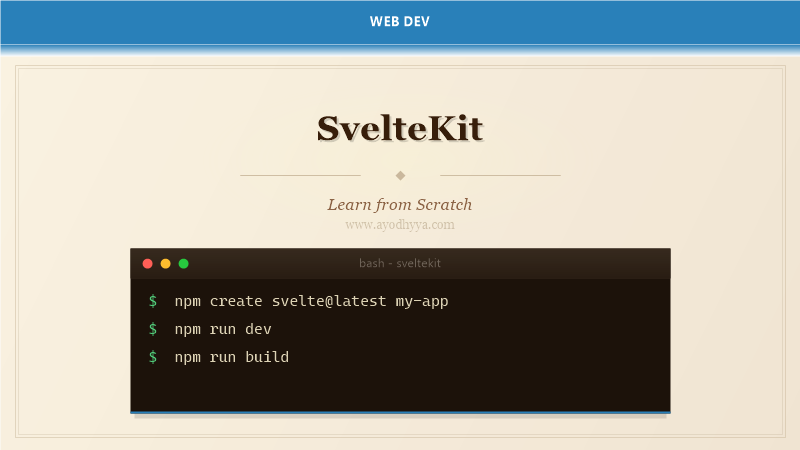Click the yellow minimize dot on terminal
This screenshot has width=800, height=450.
click(x=165, y=263)
